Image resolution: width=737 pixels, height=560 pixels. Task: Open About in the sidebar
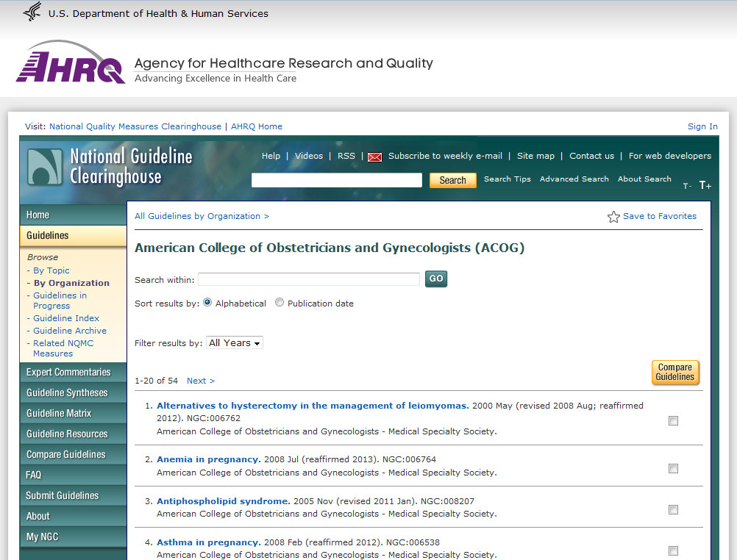click(74, 517)
